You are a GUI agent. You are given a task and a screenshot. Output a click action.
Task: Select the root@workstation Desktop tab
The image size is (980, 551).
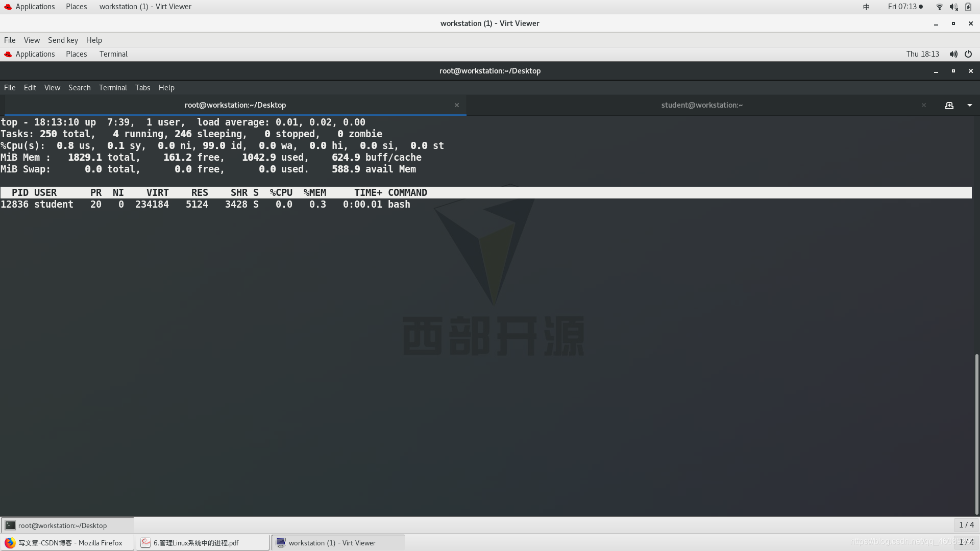(235, 104)
